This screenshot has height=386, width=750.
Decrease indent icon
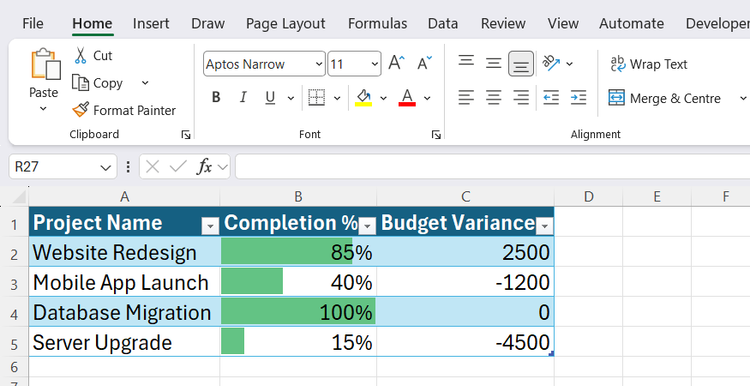coord(551,98)
